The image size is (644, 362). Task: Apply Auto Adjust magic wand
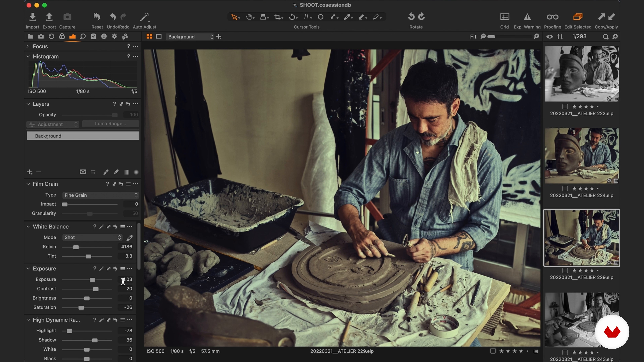pyautogui.click(x=145, y=17)
